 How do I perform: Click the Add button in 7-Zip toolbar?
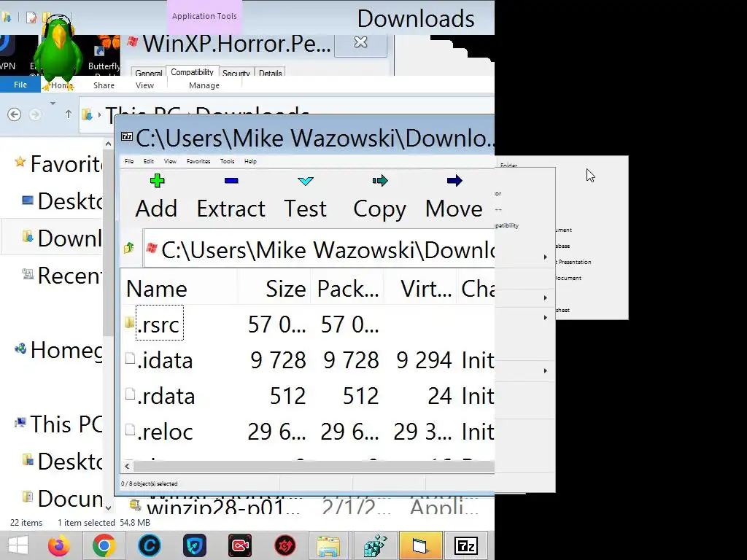tap(156, 197)
